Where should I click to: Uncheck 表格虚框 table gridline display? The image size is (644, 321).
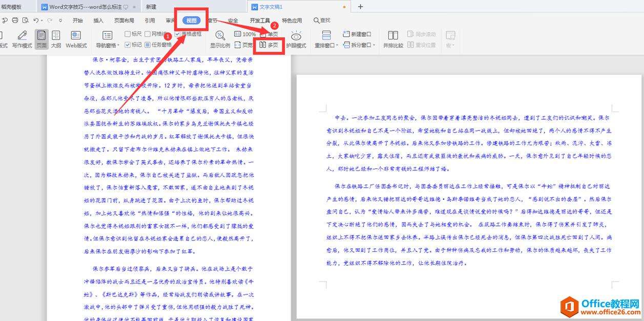178,34
